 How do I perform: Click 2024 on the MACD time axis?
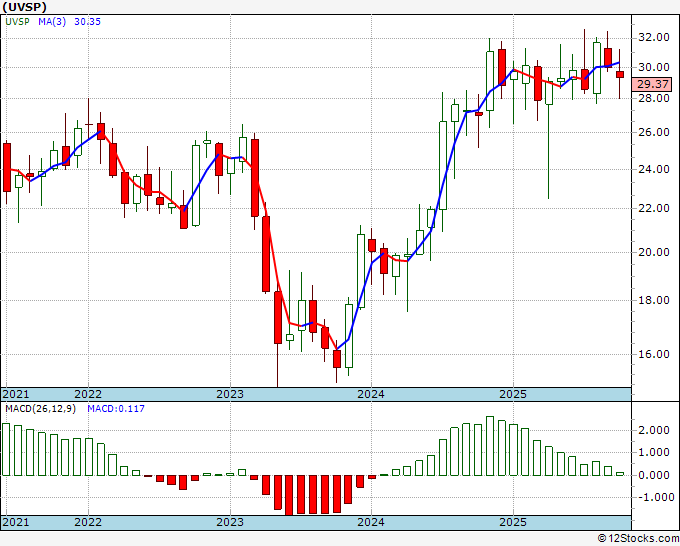(371, 522)
